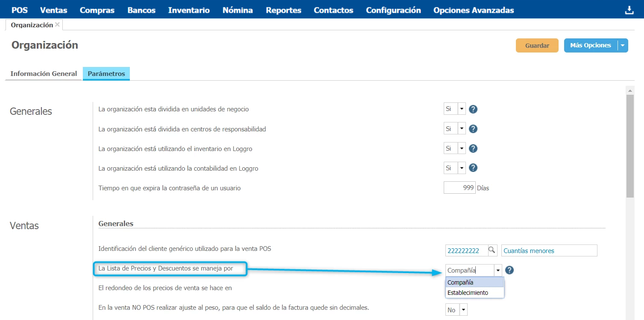Screen dimensions: 644x320
Task: Click help icon beside Lista de Precios dropdown
Action: 509,270
